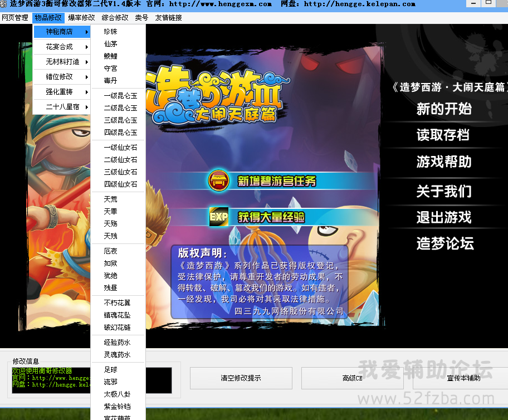508x420 pixels.
Task: Click 退出游戏 in the game menu
Action: 444,217
